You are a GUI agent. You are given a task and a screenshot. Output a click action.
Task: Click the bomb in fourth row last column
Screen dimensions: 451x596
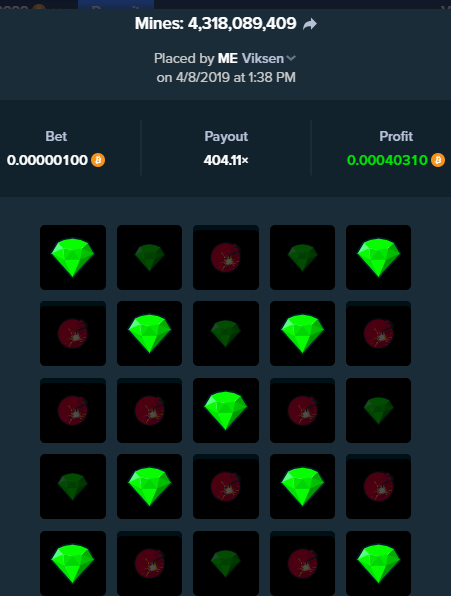pos(378,487)
